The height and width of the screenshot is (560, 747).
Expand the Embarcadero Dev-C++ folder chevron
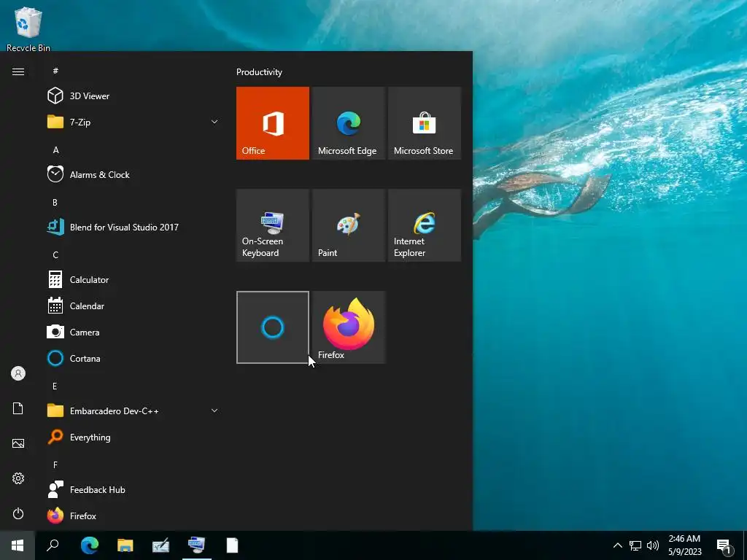(214, 411)
